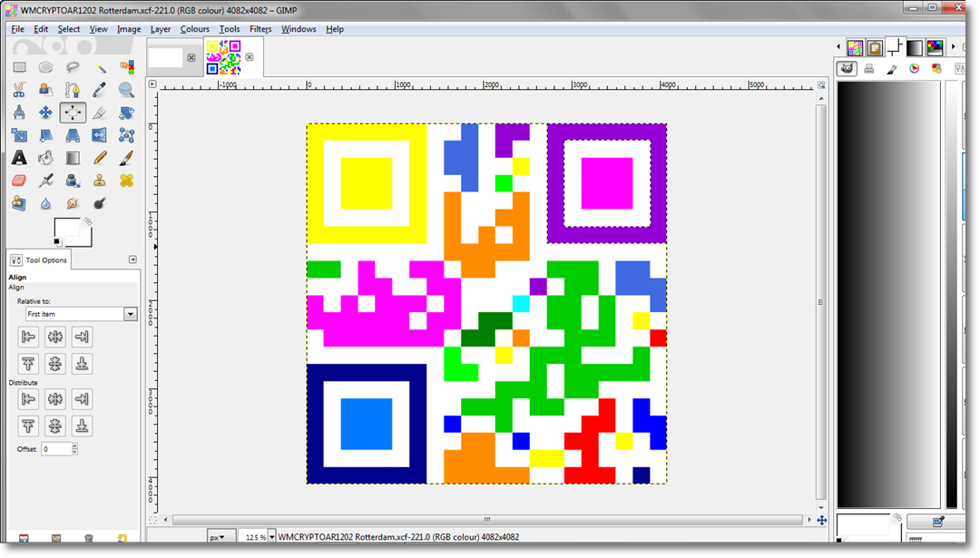
Task: Align bottom edge of target
Action: pyautogui.click(x=82, y=364)
